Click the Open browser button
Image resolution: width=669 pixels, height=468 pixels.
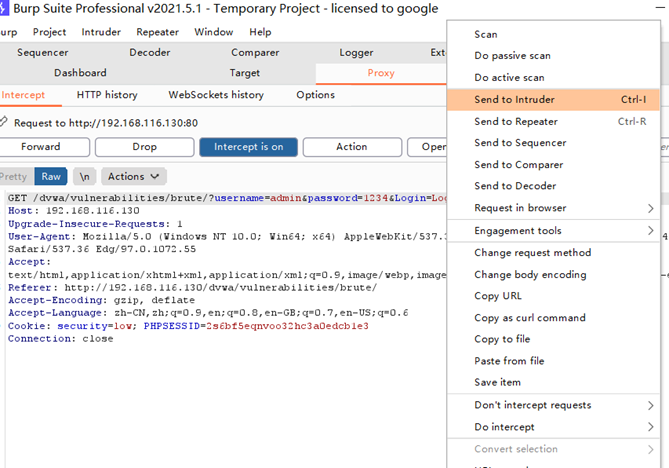pos(427,147)
